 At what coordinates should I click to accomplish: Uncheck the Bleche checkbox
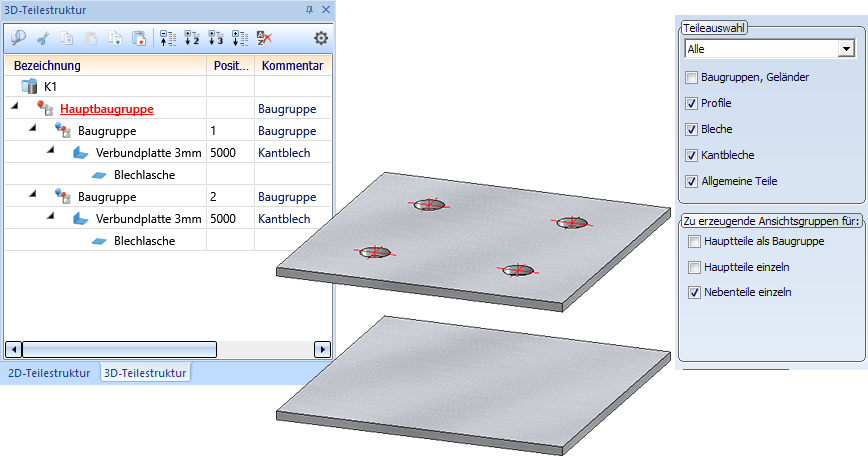[x=691, y=129]
